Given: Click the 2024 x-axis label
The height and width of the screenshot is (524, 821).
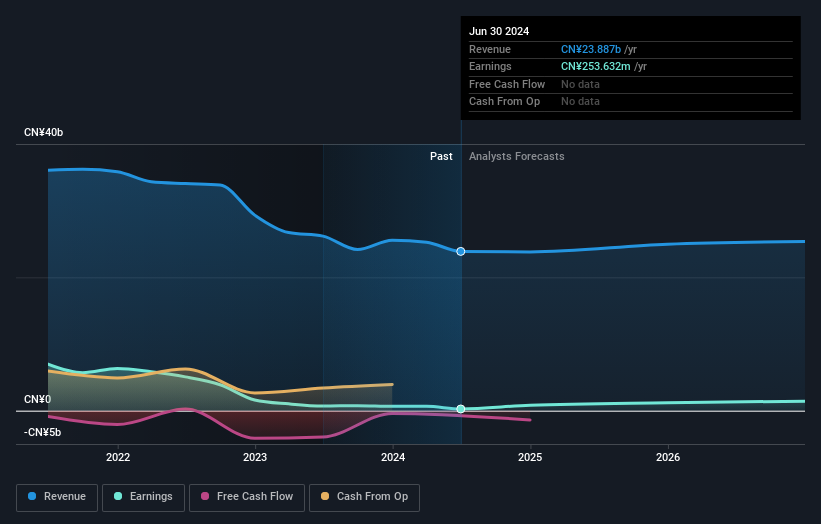Looking at the screenshot, I should (x=393, y=458).
